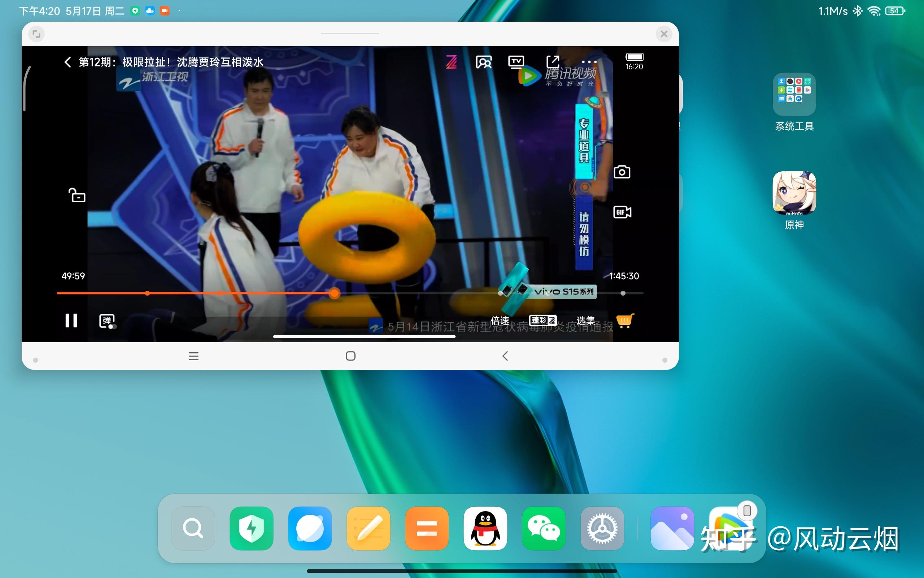Jump to the last marker dot near the progress bar end
This screenshot has height=578, width=924.
coord(623,293)
